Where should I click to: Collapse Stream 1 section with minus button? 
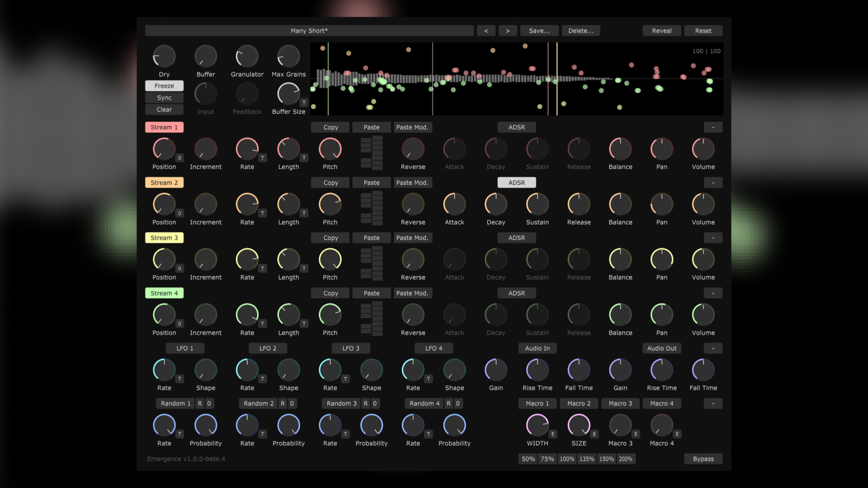[713, 127]
